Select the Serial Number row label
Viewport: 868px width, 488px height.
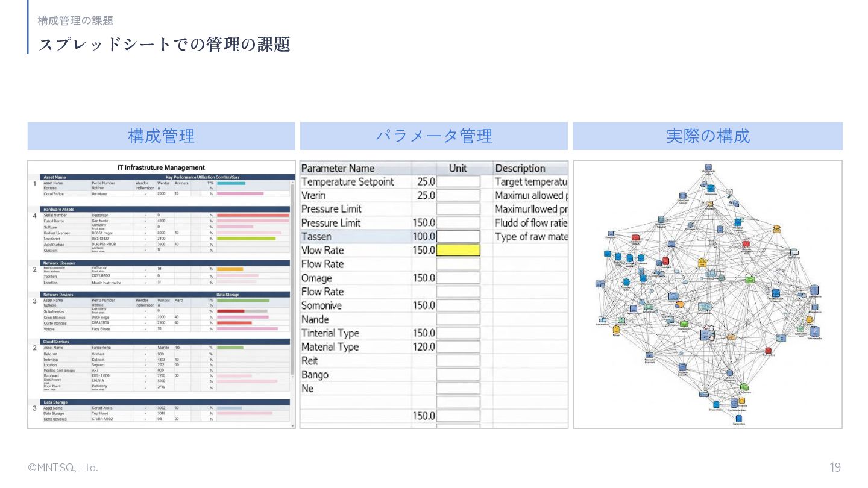[55, 215]
